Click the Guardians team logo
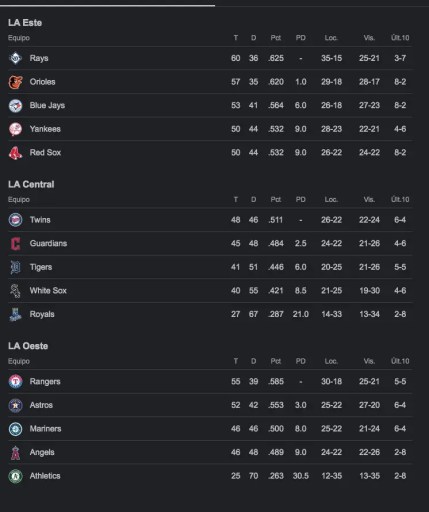The width and height of the screenshot is (429, 512). [15, 243]
